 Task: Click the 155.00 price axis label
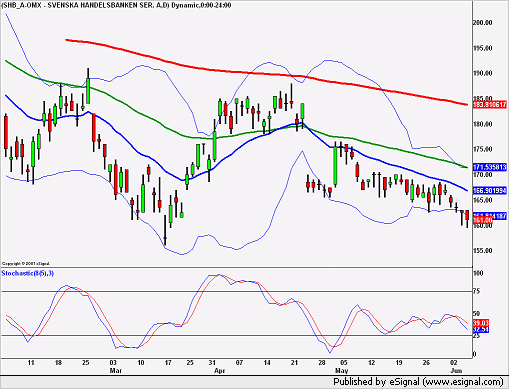click(482, 251)
